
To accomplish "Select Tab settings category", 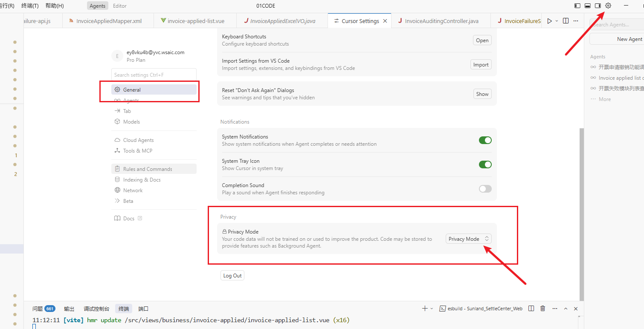I will pyautogui.click(x=154, y=111).
